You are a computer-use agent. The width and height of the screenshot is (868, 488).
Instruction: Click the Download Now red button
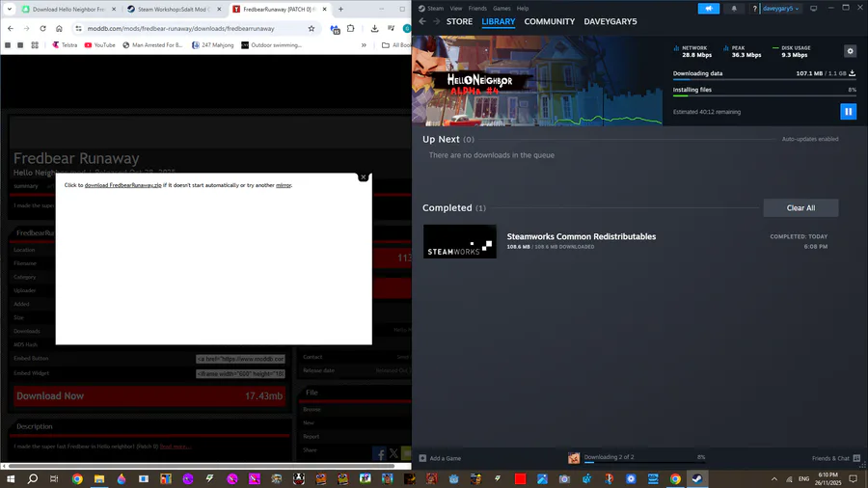[149, 396]
